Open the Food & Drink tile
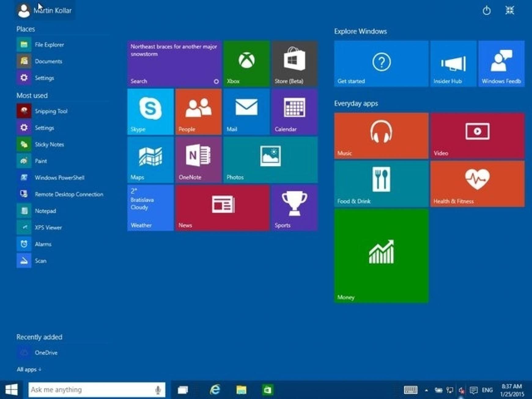532x399 pixels. click(381, 184)
